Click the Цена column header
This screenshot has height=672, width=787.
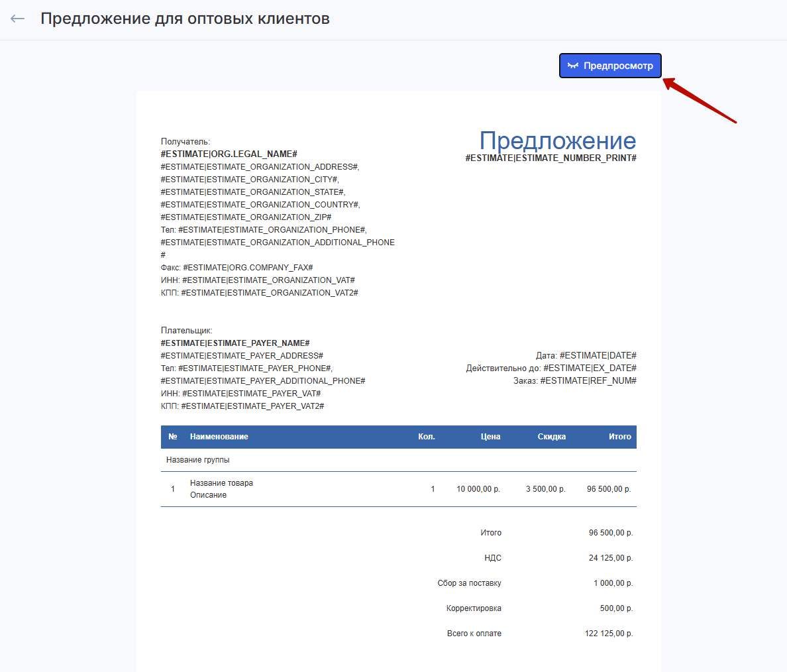(490, 437)
